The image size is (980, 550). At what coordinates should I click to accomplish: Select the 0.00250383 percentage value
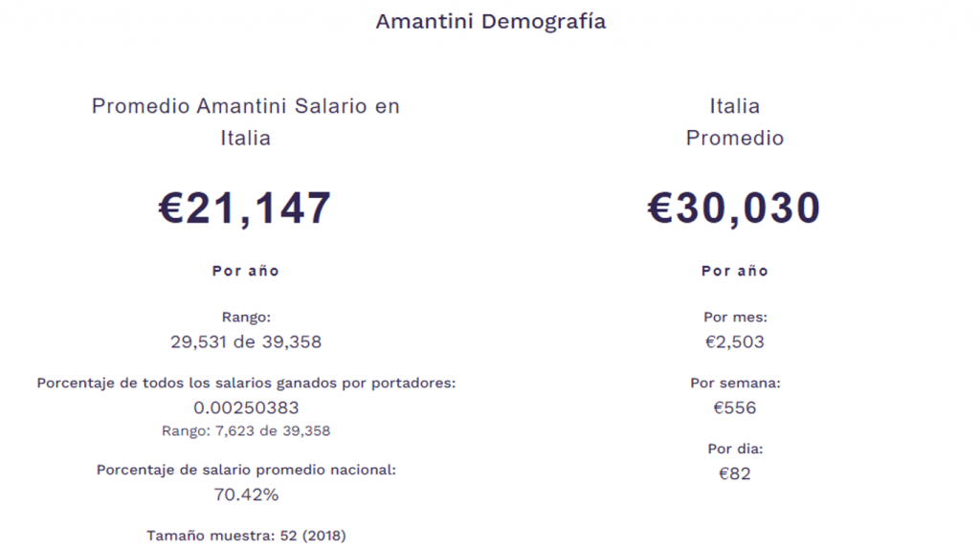pyautogui.click(x=245, y=408)
